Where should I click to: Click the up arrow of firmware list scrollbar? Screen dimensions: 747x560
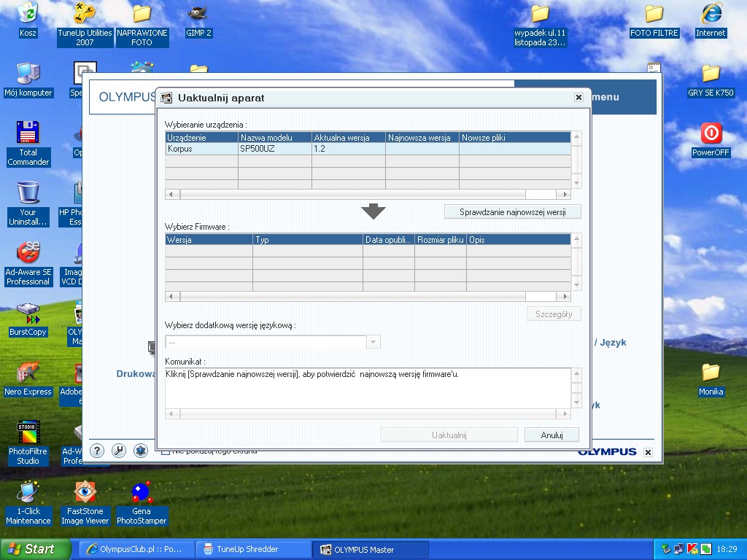tap(576, 239)
